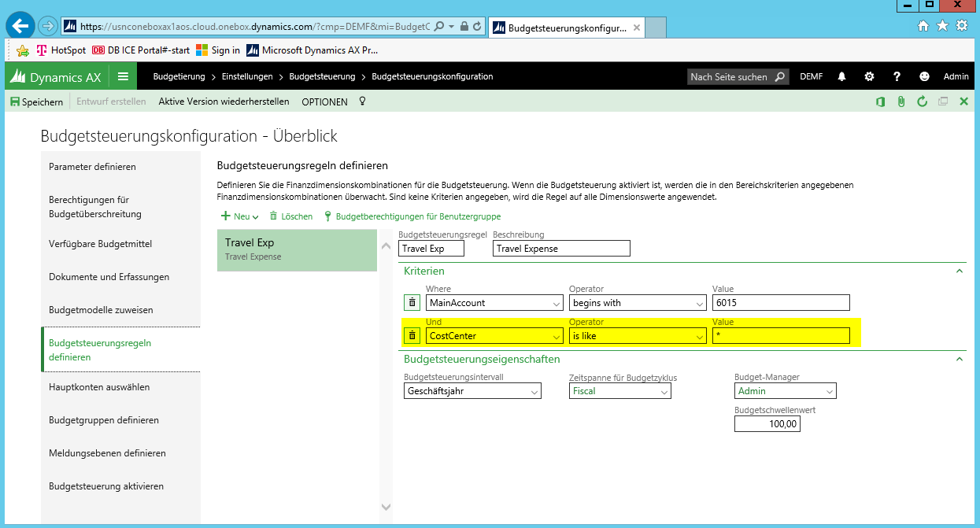Collapse the Budgetsteuerungseigenschaften section

point(959,359)
